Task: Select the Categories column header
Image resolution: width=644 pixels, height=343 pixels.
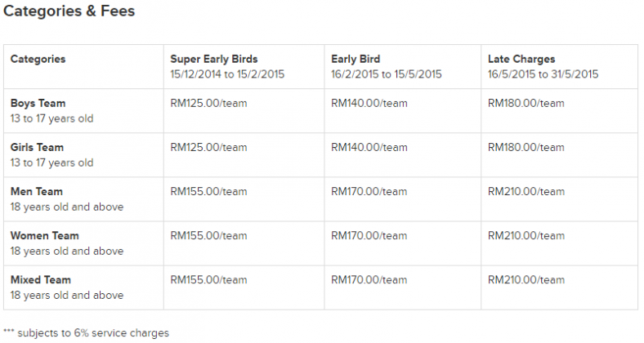Action: (38, 59)
